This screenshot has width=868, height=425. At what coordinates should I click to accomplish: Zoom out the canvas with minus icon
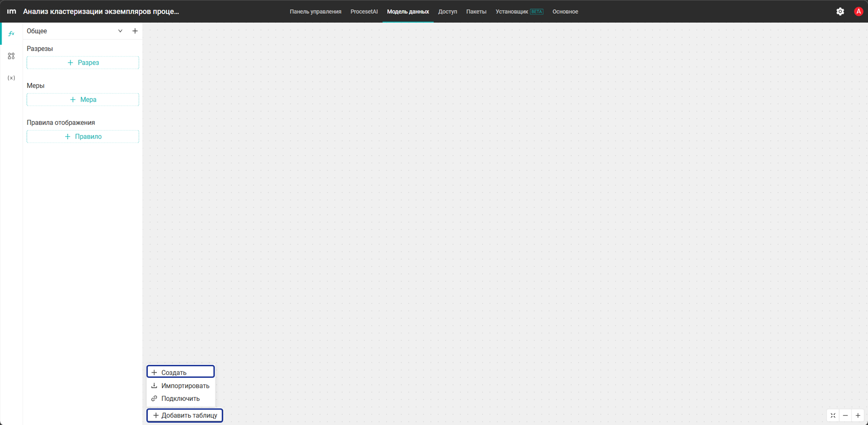845,415
